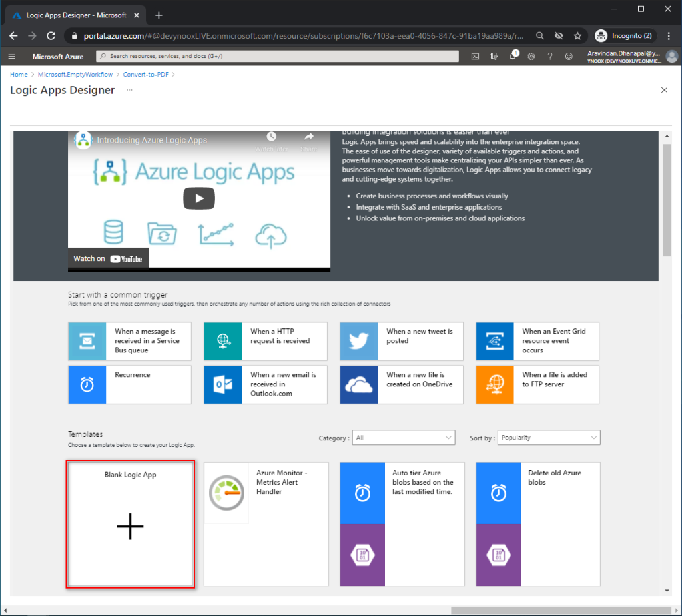Open Azure Cloud Shell from the top bar
The image size is (682, 616).
tap(475, 57)
